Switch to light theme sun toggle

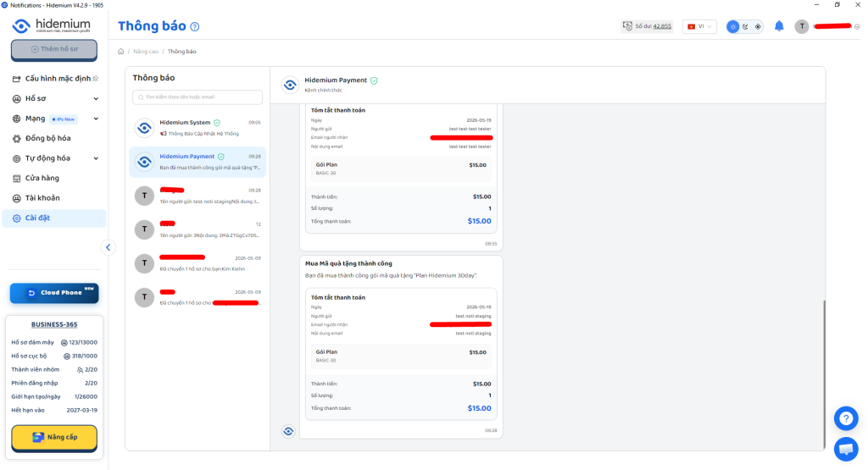(x=733, y=26)
